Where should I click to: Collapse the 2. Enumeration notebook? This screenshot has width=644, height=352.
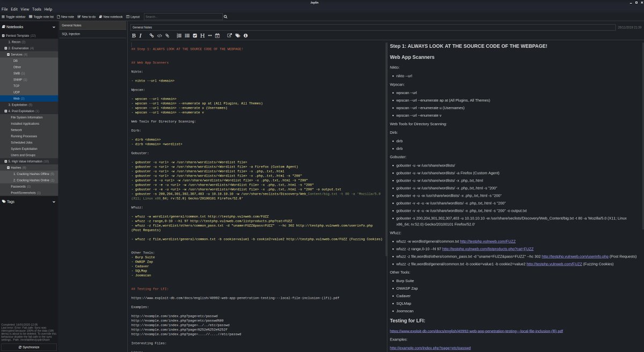(6, 48)
